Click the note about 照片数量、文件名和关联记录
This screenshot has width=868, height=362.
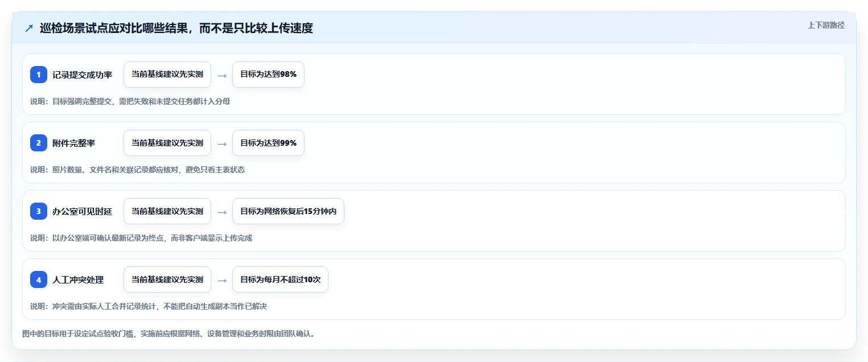coord(137,170)
